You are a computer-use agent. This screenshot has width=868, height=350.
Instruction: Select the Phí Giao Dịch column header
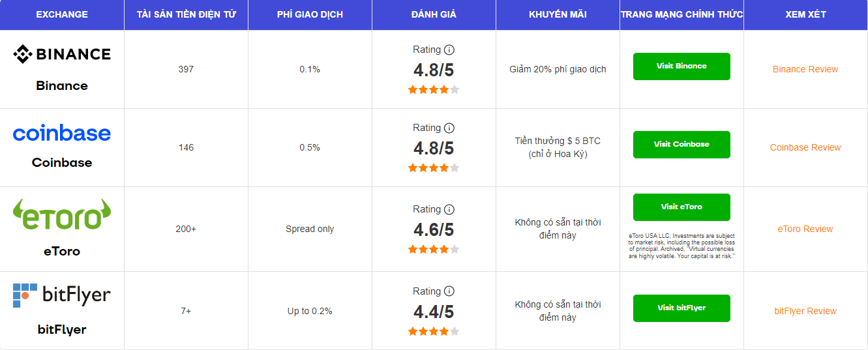(310, 14)
